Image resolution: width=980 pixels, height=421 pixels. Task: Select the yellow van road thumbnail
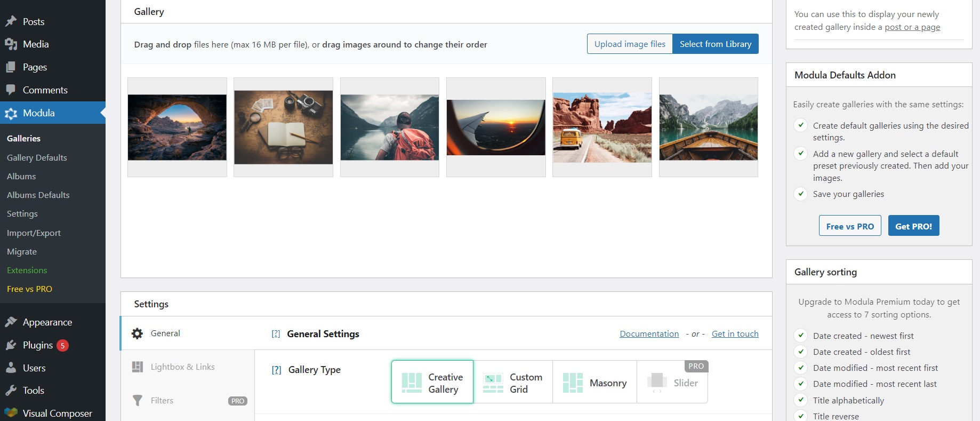point(602,128)
